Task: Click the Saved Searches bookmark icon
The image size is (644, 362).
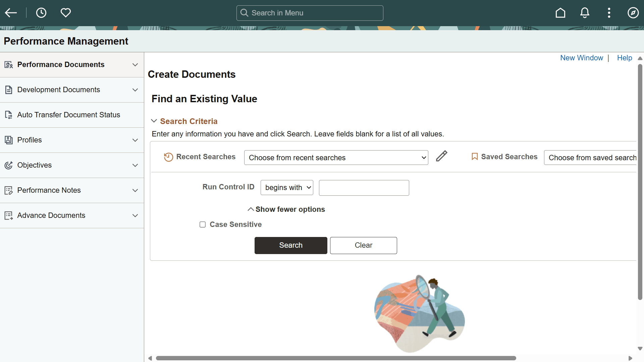Action: pos(475,157)
